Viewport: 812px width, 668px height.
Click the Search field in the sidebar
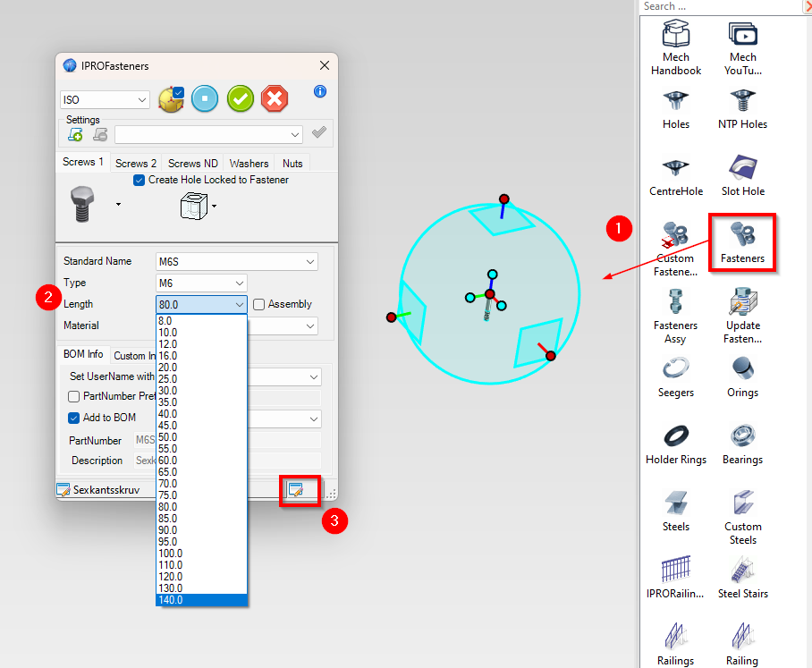(x=720, y=7)
